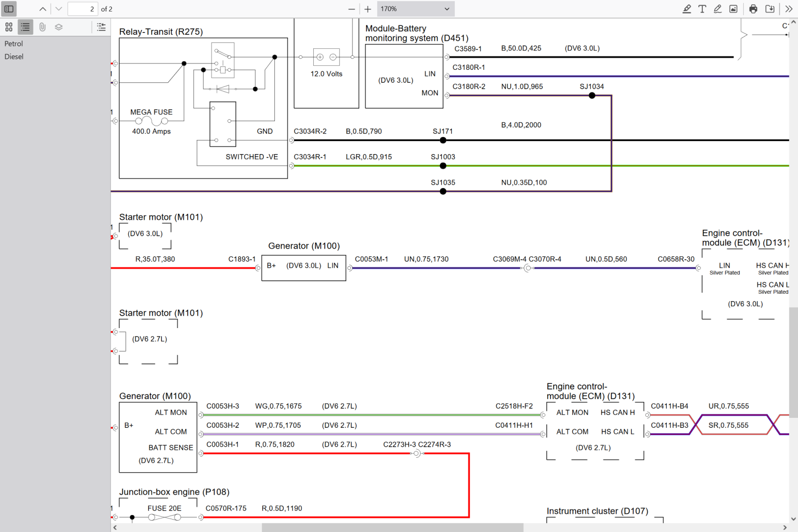The image size is (798, 532).
Task: Click the 'Junction-box engine (P108)' heading
Action: coord(174,492)
